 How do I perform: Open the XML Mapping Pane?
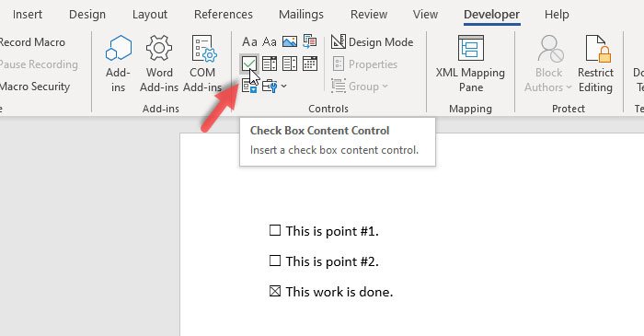pos(470,64)
